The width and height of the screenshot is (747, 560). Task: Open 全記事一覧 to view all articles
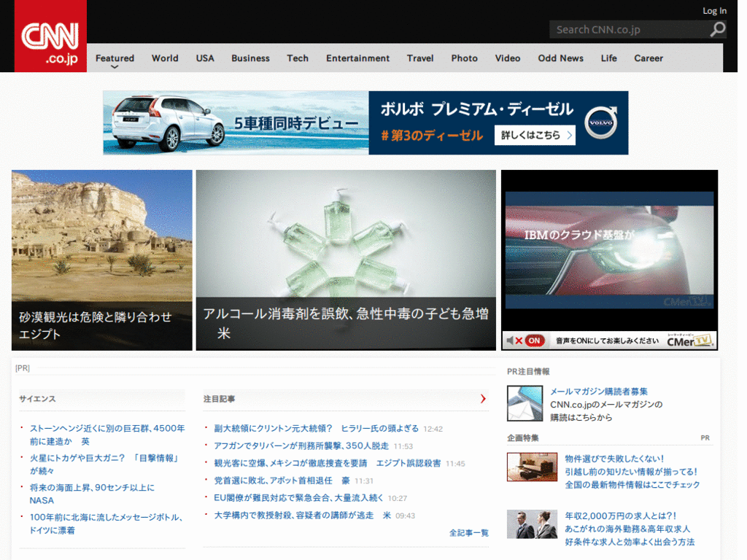click(x=468, y=532)
